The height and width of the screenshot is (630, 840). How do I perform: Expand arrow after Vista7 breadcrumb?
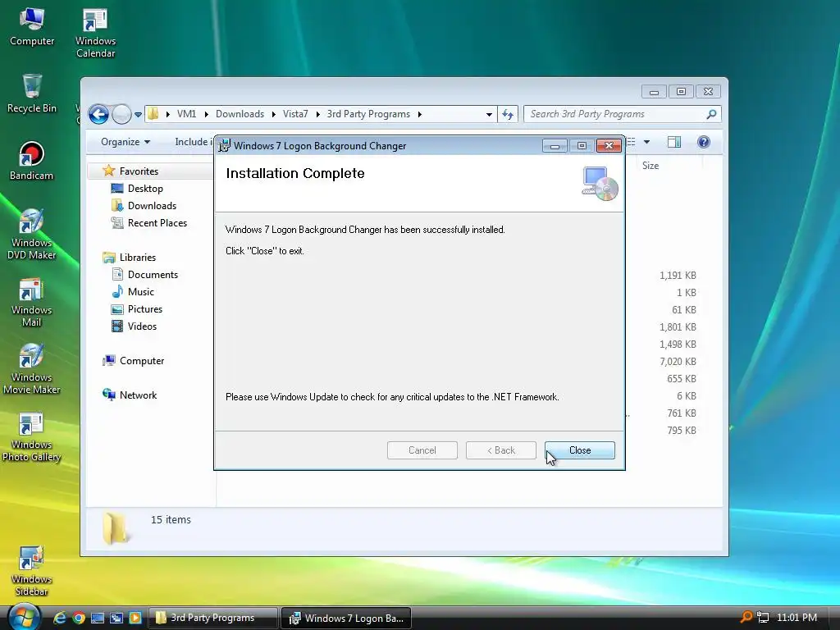317,114
